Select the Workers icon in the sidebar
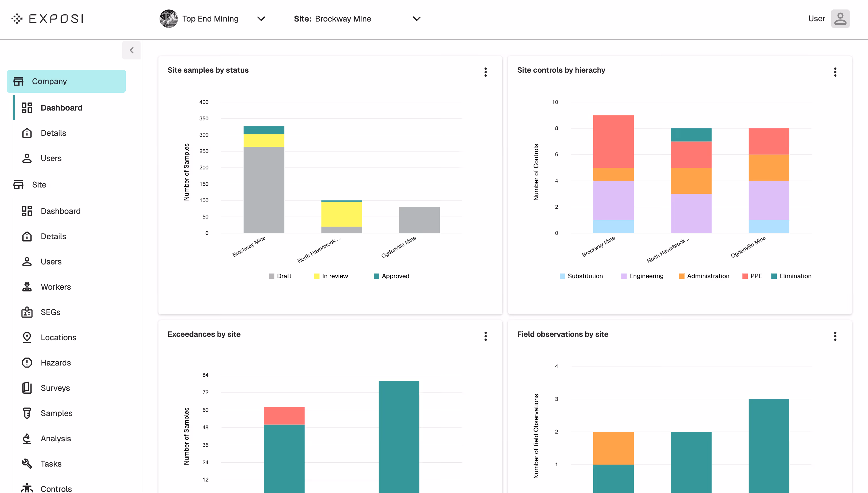 (x=27, y=287)
